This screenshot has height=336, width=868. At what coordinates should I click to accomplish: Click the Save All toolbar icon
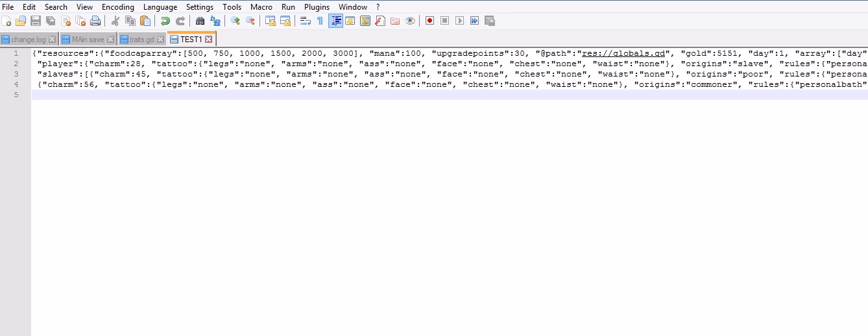pyautogui.click(x=51, y=21)
